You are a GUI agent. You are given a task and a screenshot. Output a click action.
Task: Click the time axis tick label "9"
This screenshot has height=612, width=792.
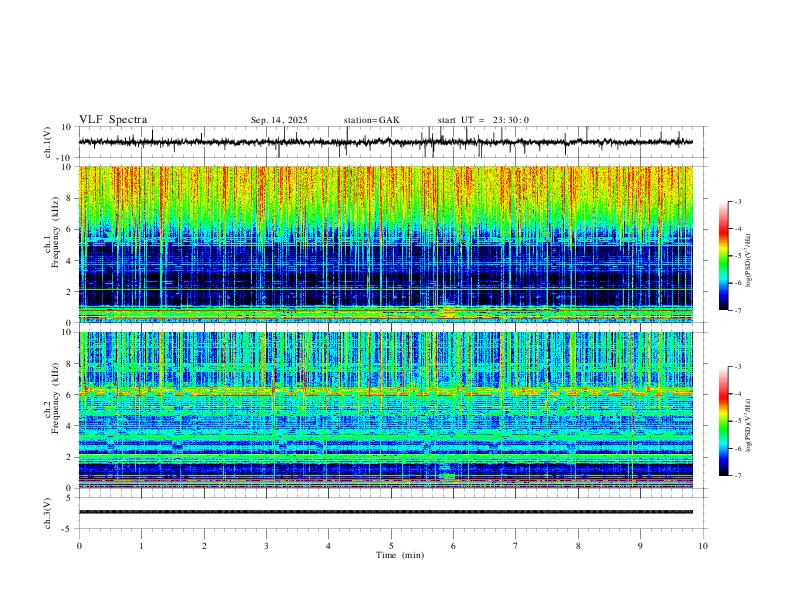(x=640, y=546)
